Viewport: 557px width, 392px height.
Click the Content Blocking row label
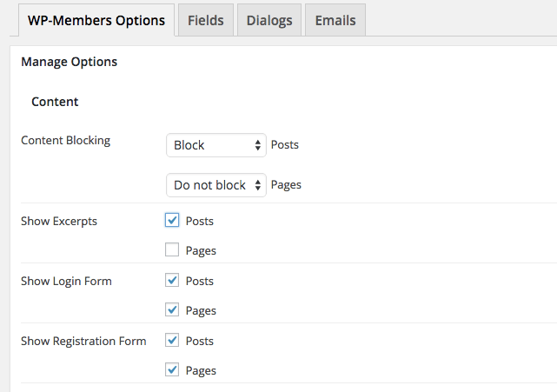[65, 140]
